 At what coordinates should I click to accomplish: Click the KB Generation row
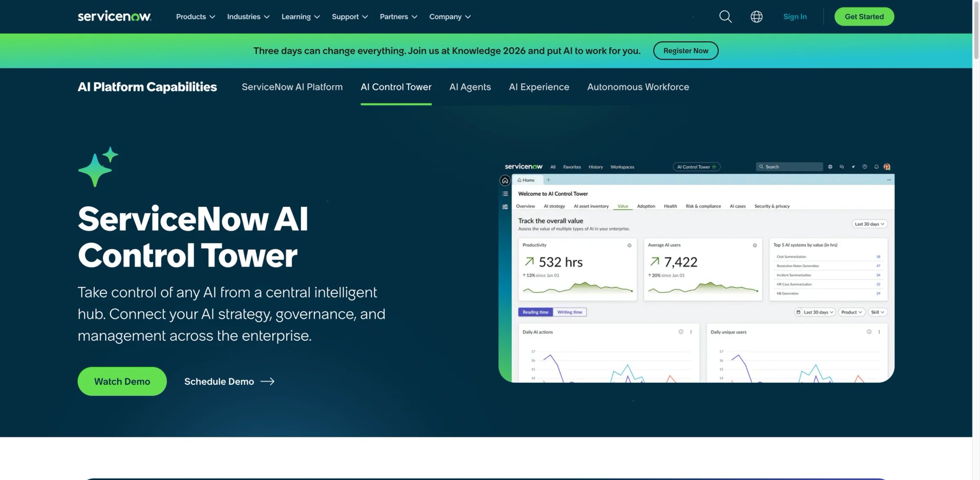828,293
